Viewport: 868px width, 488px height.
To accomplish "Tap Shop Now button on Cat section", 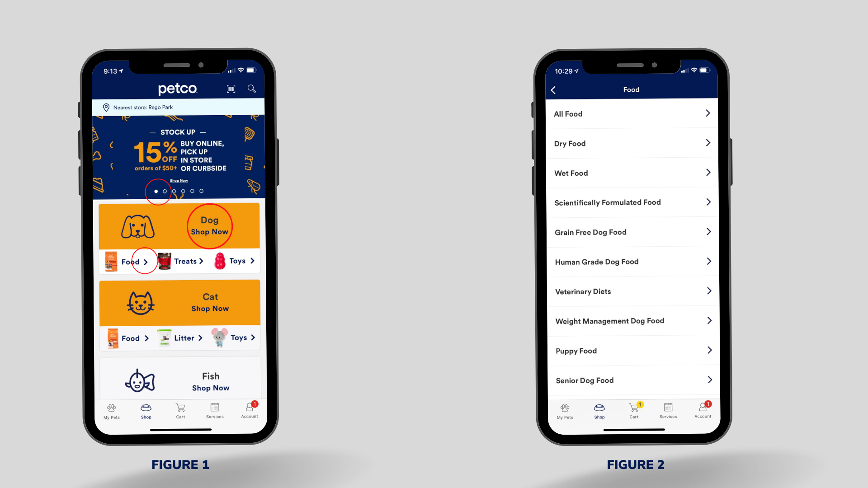I will (210, 308).
